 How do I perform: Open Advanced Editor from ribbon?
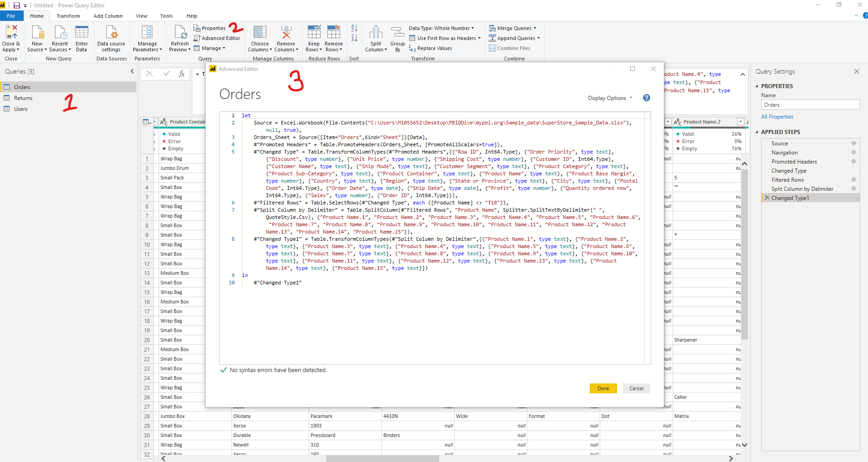click(217, 38)
